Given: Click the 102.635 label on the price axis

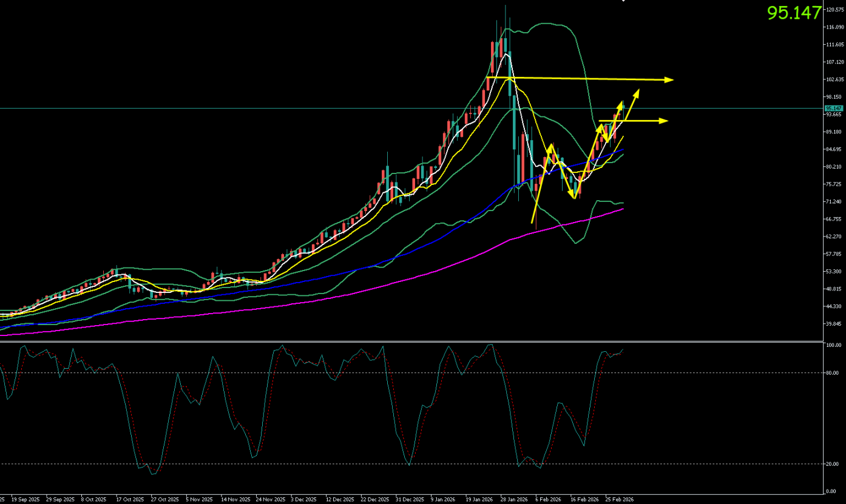Looking at the screenshot, I should [x=834, y=79].
